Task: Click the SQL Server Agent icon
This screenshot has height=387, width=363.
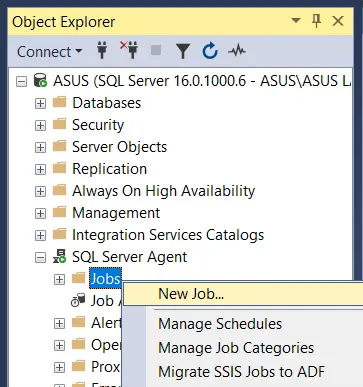Action: [x=59, y=256]
